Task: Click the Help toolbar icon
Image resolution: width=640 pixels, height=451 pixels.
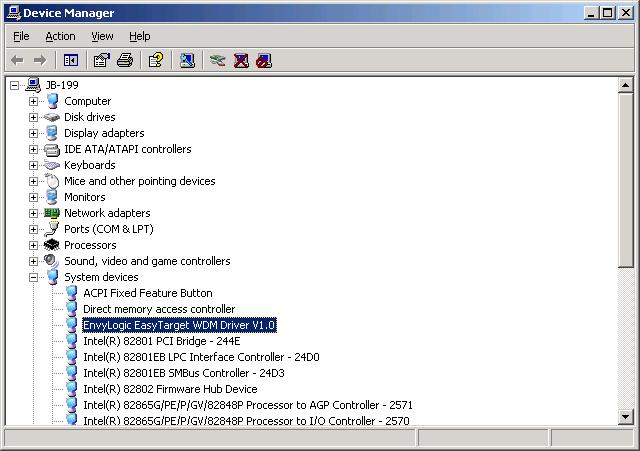Action: pos(156,60)
